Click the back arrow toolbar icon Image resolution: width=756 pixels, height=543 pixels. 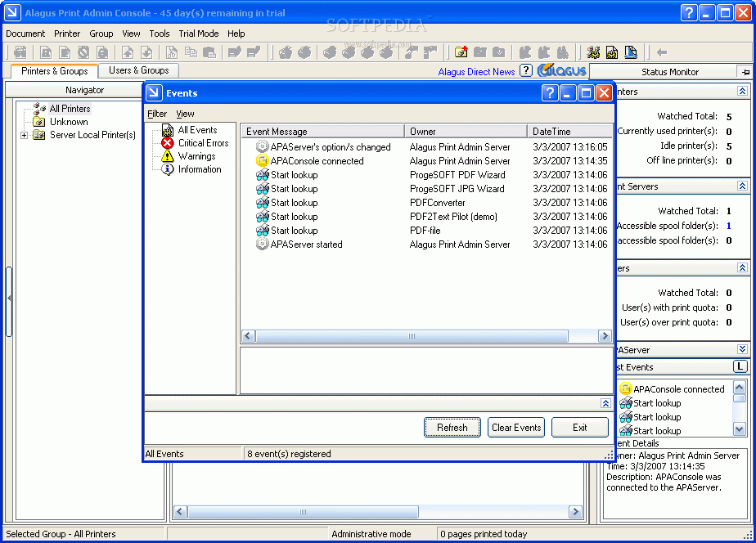661,52
